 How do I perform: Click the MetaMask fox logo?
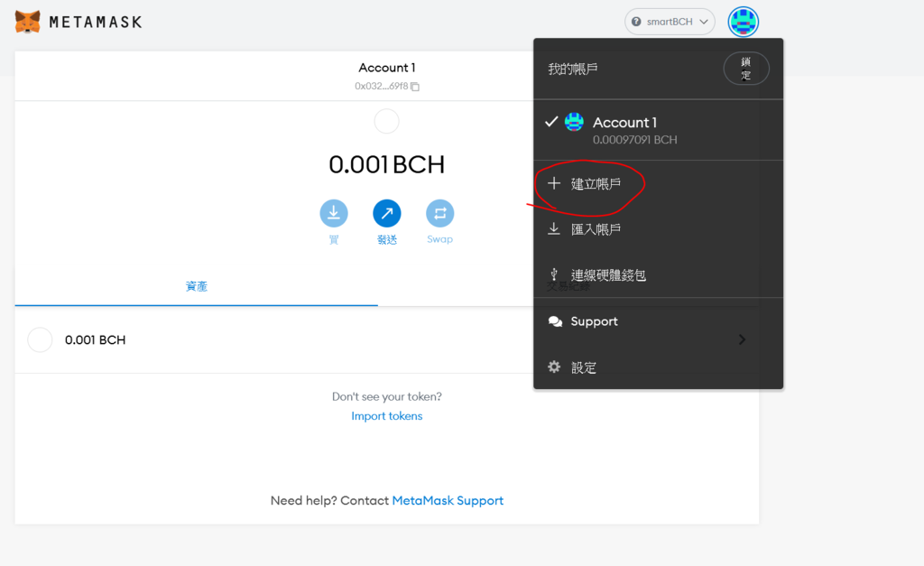click(27, 22)
